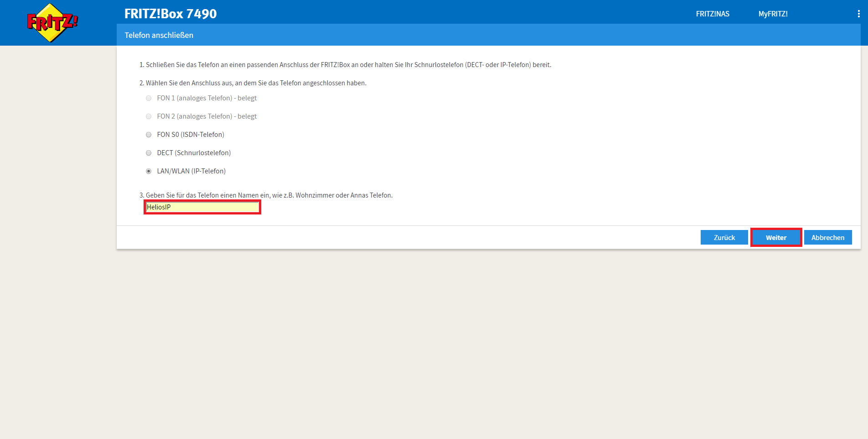Select the LAN/WLAN radio button
This screenshot has width=868, height=439.
click(x=149, y=171)
